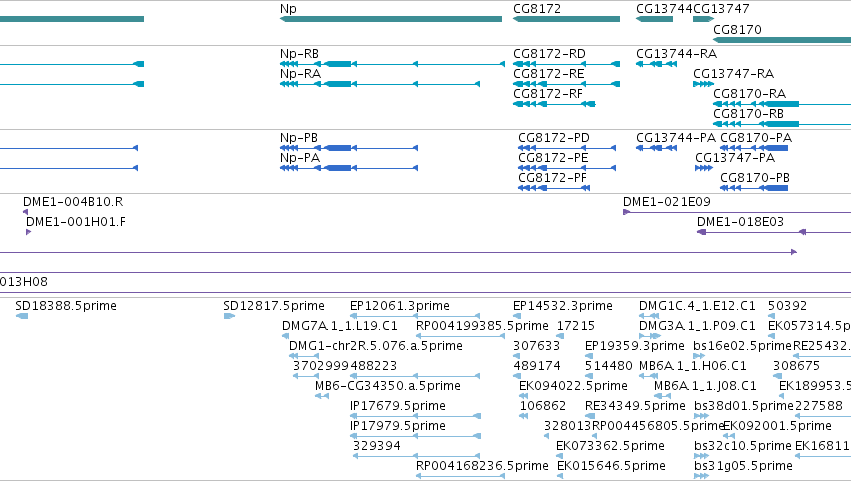Select the CG13747-PA protein label
The width and height of the screenshot is (851, 481).
pos(735,158)
